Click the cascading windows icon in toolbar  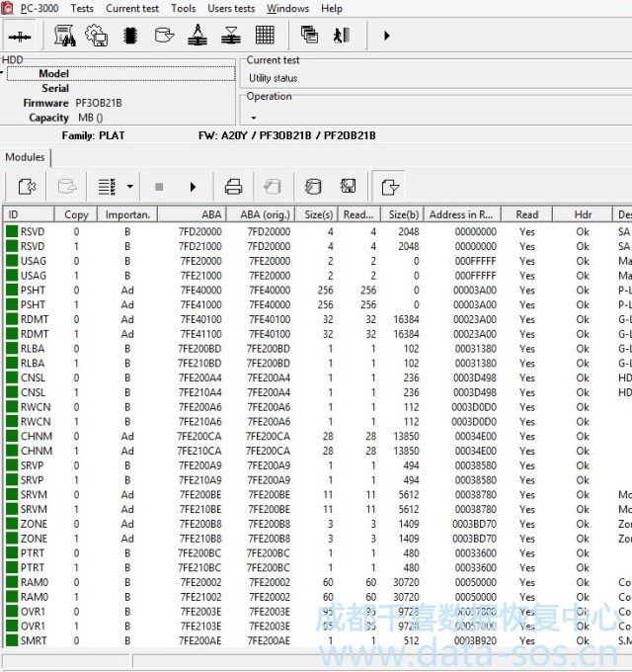(309, 36)
